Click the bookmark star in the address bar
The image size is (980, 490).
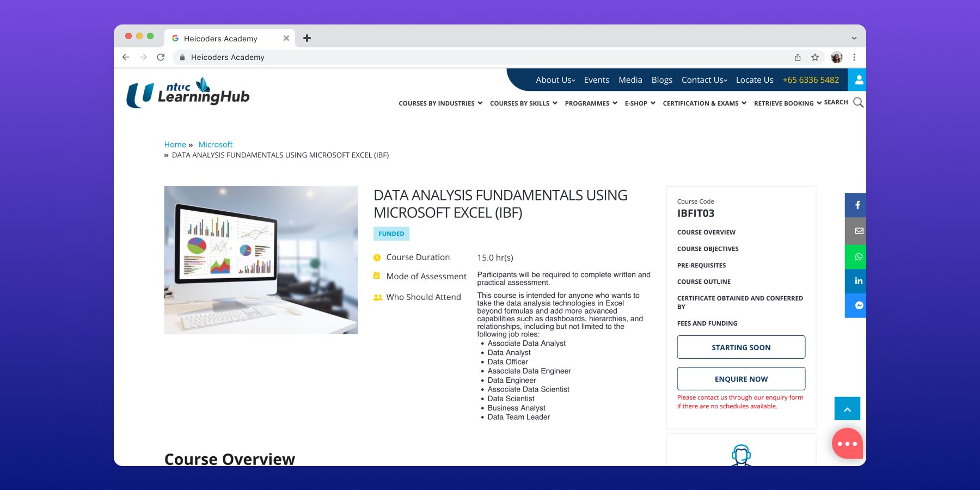[x=815, y=57]
